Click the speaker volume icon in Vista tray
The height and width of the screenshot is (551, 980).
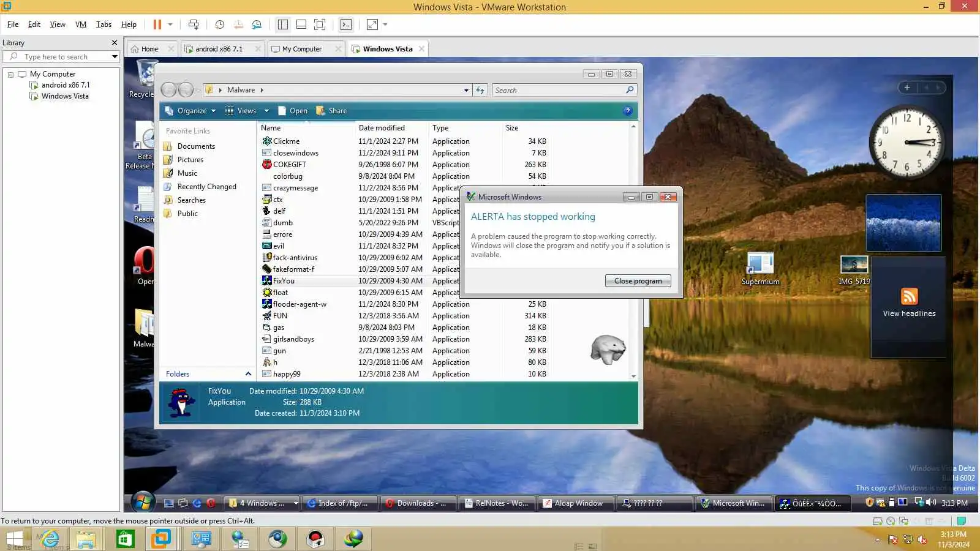tap(932, 503)
